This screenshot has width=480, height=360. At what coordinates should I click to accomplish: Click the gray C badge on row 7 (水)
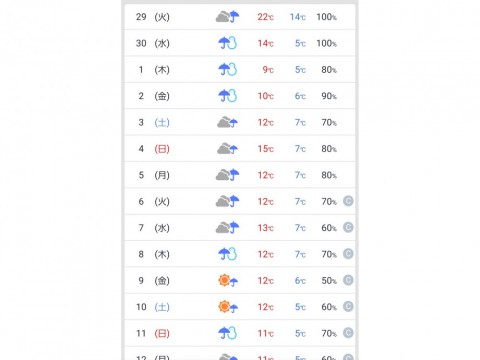click(348, 227)
